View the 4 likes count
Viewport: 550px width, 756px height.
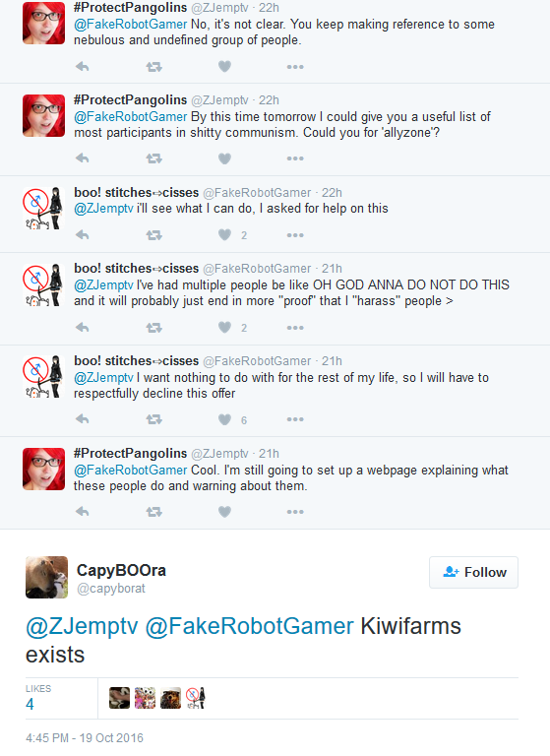point(30,704)
